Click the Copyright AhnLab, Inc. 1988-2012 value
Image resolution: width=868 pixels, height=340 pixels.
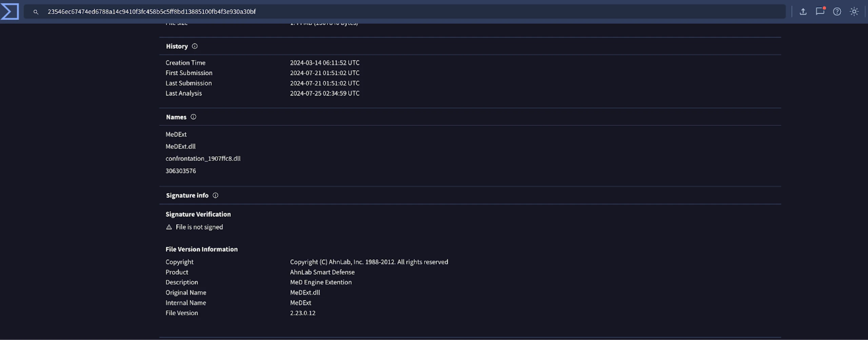[369, 262]
